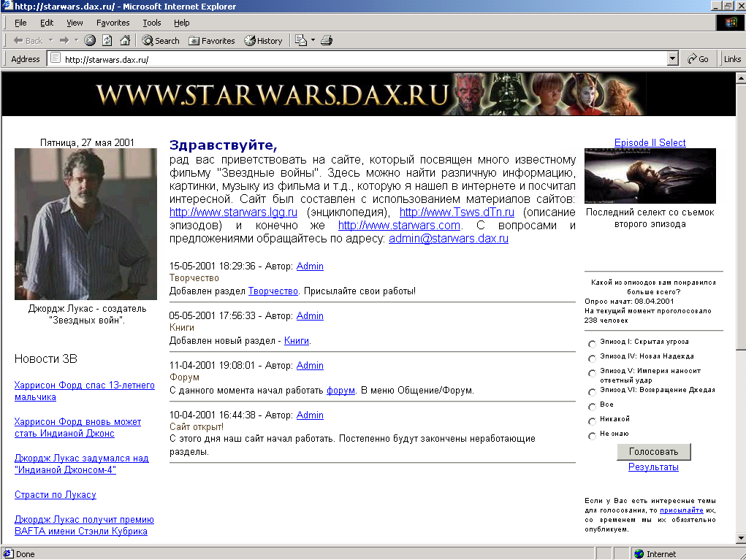Select the Не знаю poll option
Screen dimensions: 746x560
(592, 436)
